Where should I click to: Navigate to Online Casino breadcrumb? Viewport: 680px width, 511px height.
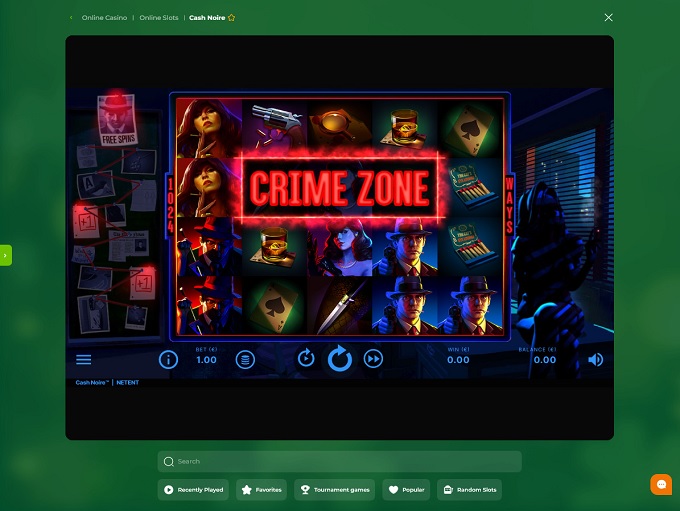click(x=104, y=18)
